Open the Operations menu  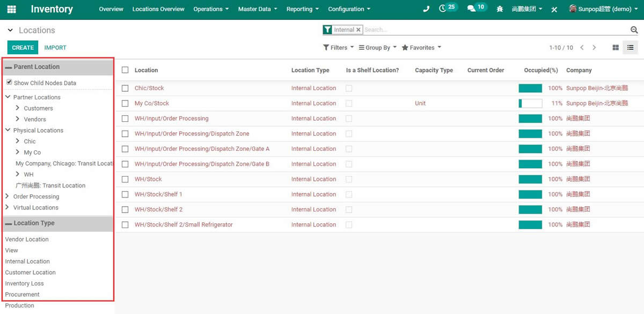click(210, 9)
